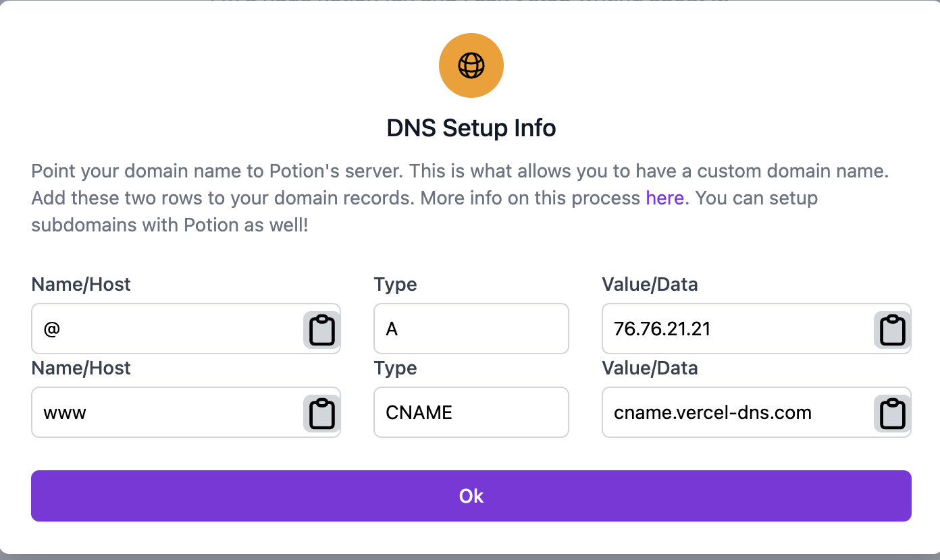Click the "DNS Setup Info" dialog title
This screenshot has width=940, height=560.
click(x=471, y=128)
